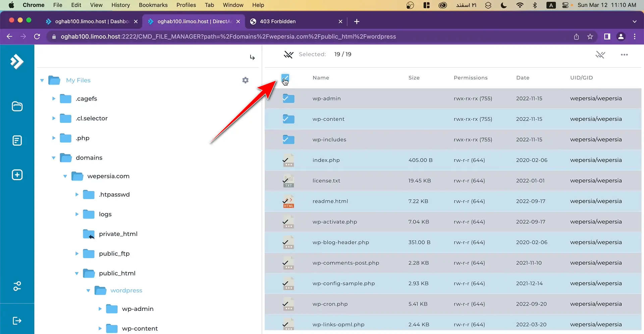Expand the .cl.selector folder
644x334 pixels.
(54, 118)
